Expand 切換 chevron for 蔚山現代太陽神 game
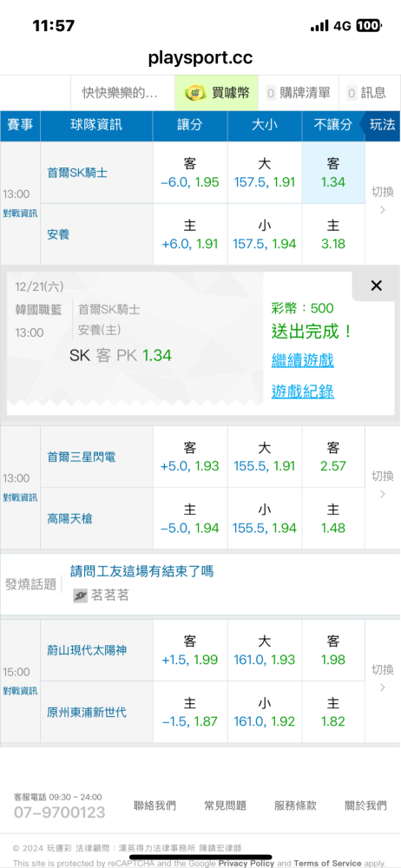Screen dimensions: 401x868 click(382, 687)
